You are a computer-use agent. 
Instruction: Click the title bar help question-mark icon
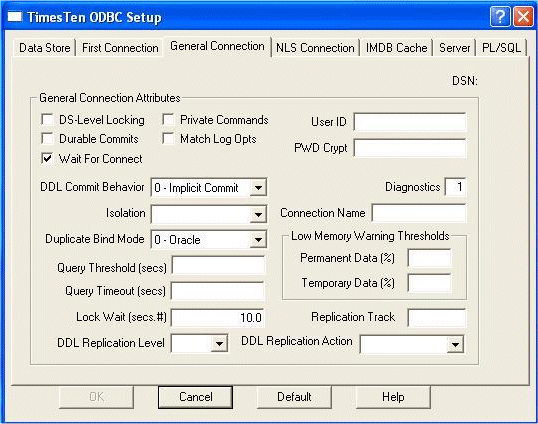pos(500,16)
